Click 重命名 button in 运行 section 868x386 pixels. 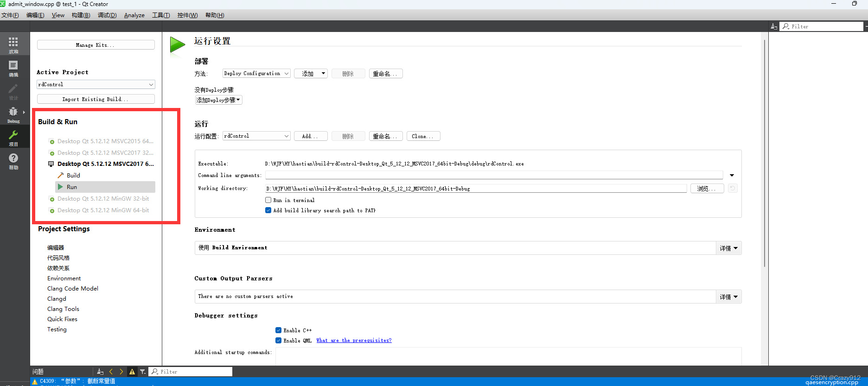click(386, 136)
